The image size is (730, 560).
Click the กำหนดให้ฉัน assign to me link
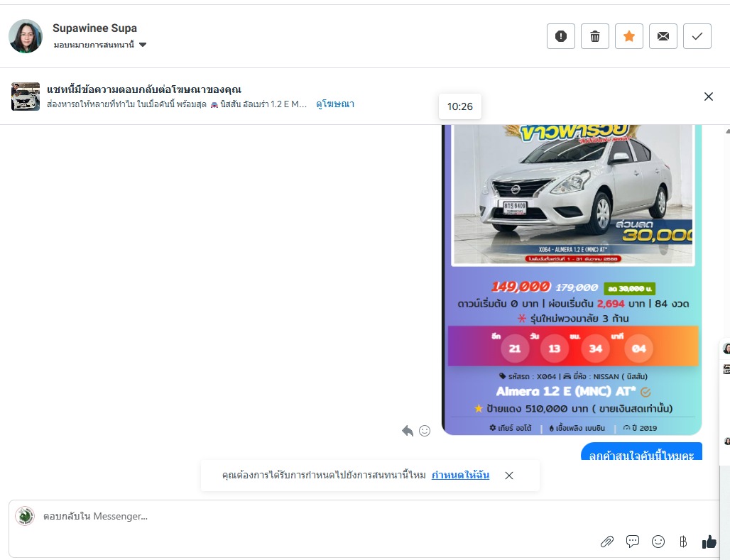point(460,475)
